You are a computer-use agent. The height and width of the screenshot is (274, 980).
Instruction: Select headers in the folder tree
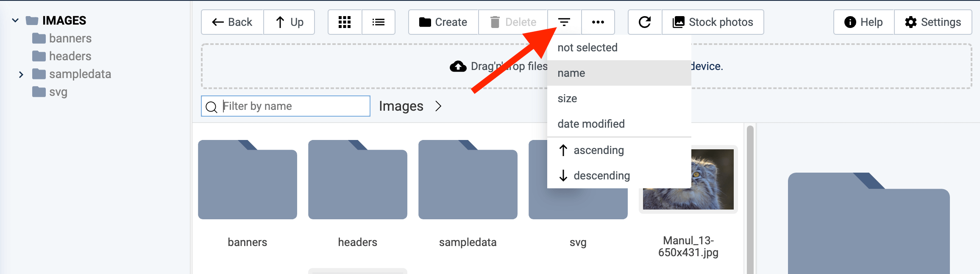coord(62,56)
